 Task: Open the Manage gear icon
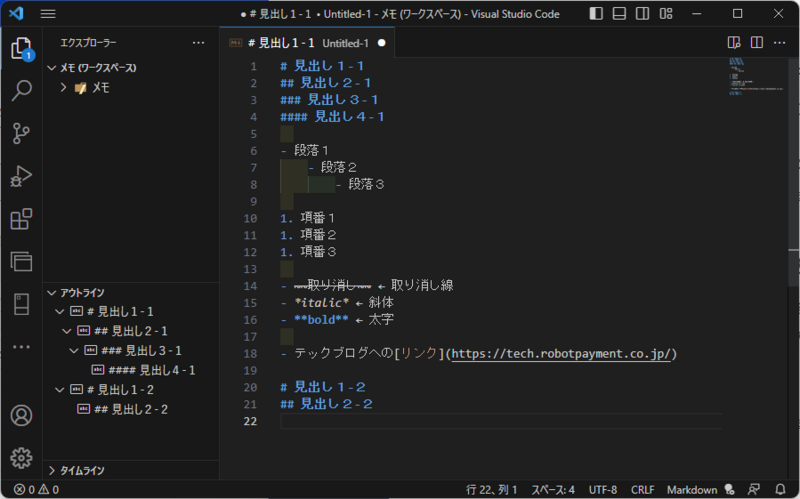(x=21, y=458)
